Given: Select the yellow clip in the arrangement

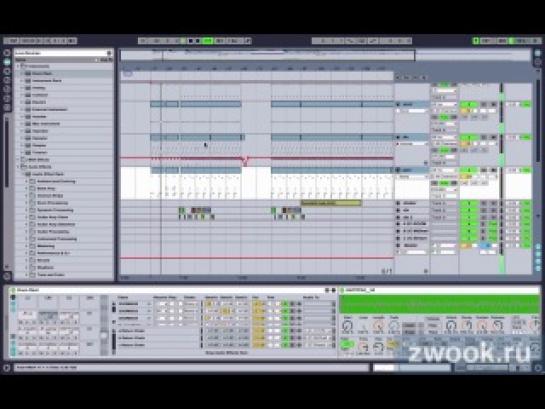Looking at the screenshot, I should (x=331, y=203).
